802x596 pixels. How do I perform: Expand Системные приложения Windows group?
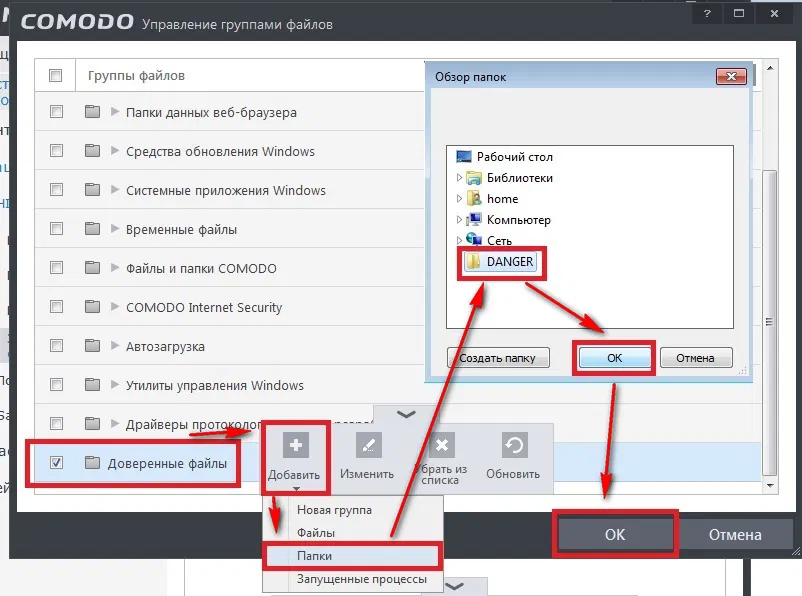115,190
